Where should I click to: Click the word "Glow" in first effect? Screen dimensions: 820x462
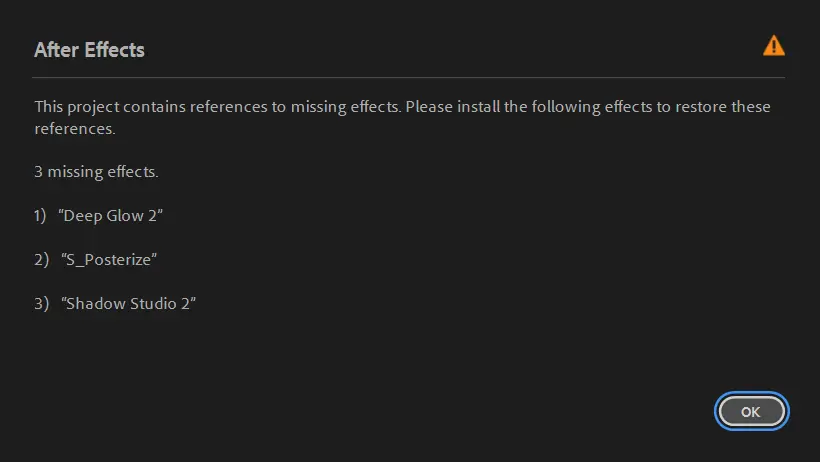125,216
